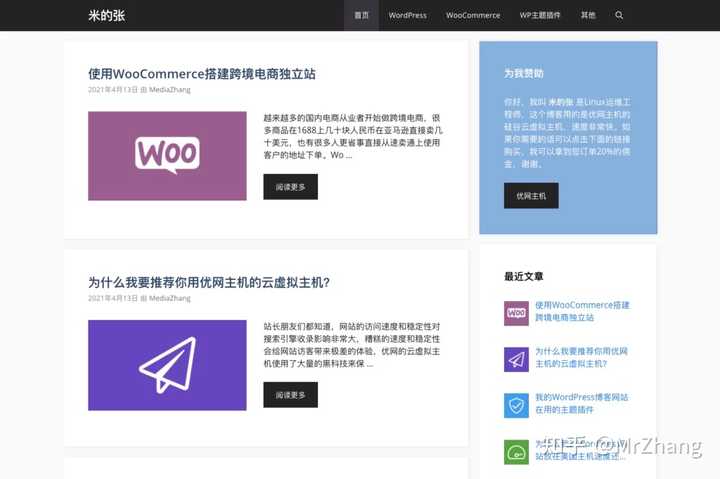Viewport: 720px width, 479px height.
Task: Click date 2021年4月13日 under the 优网主机 post
Action: point(113,298)
